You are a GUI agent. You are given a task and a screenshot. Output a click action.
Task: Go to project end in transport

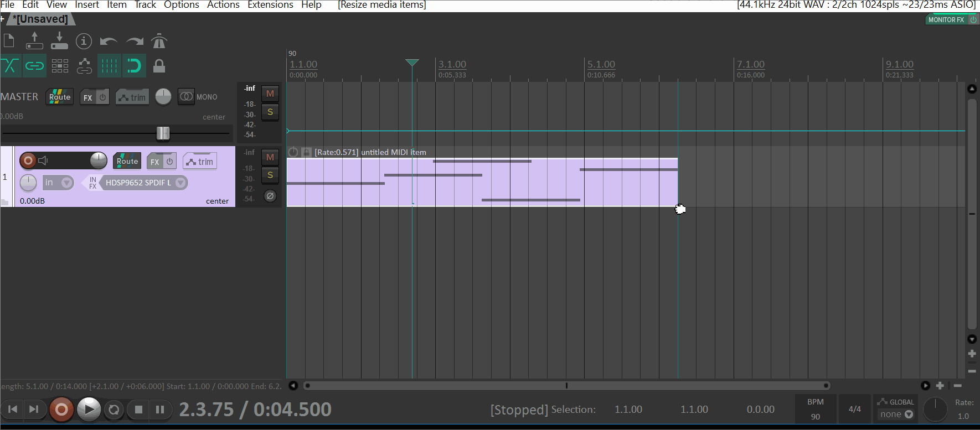click(34, 410)
